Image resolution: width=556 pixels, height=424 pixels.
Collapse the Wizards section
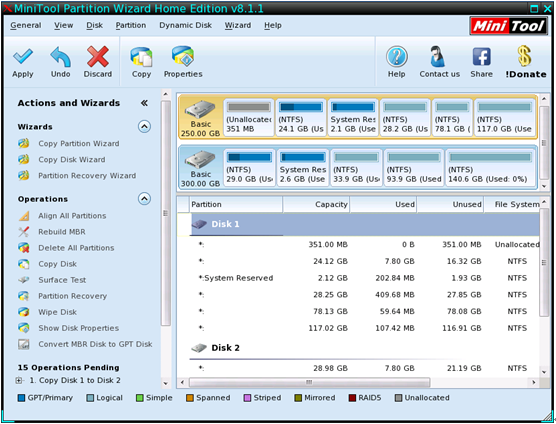coord(144,127)
